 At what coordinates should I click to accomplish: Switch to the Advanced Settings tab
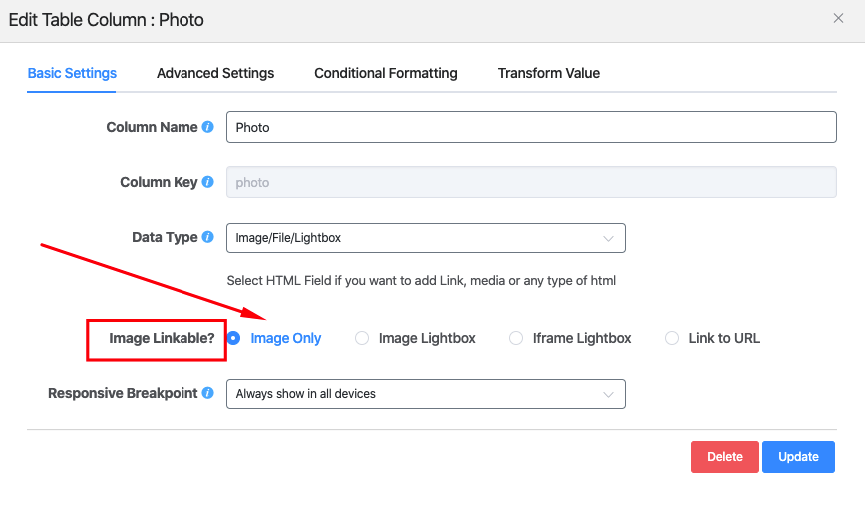tap(215, 73)
